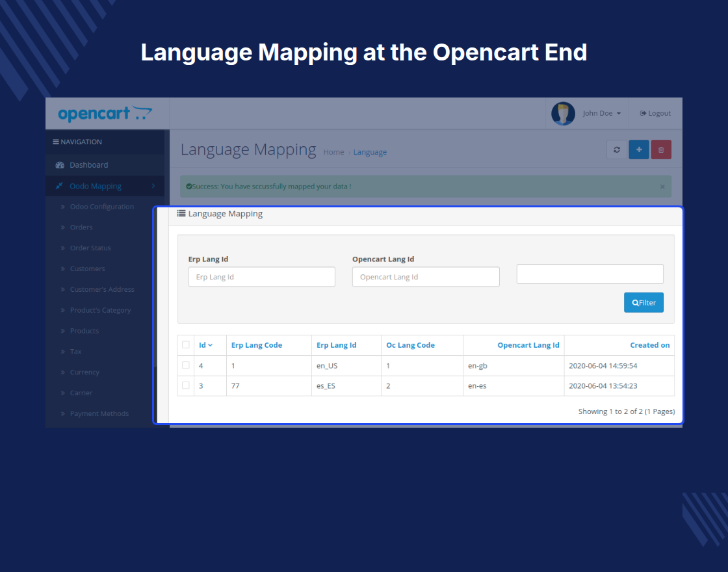Dismiss the success alert message
The image size is (728, 572).
(x=662, y=187)
